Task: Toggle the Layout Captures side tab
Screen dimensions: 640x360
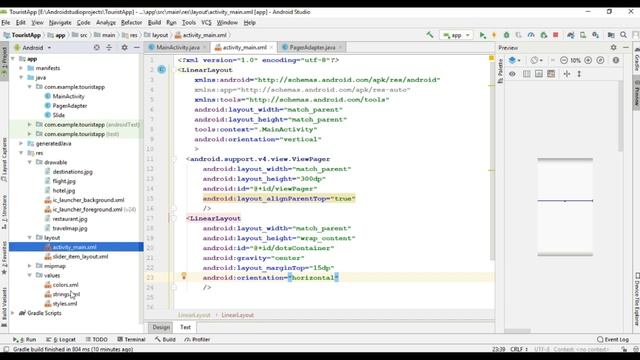Action: tap(4, 160)
